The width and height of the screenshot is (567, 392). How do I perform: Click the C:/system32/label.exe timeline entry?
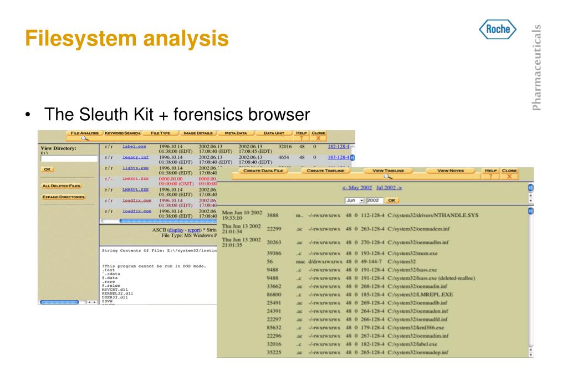point(412,344)
